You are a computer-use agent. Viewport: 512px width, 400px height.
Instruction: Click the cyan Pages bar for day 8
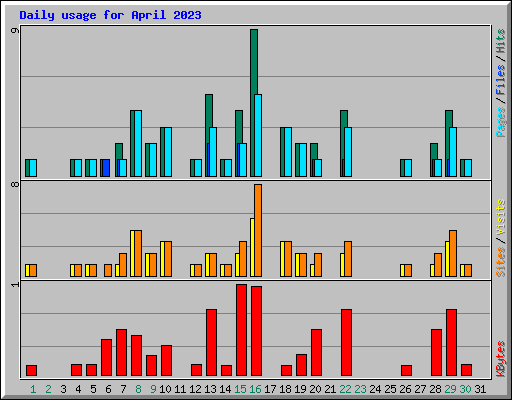tap(138, 143)
